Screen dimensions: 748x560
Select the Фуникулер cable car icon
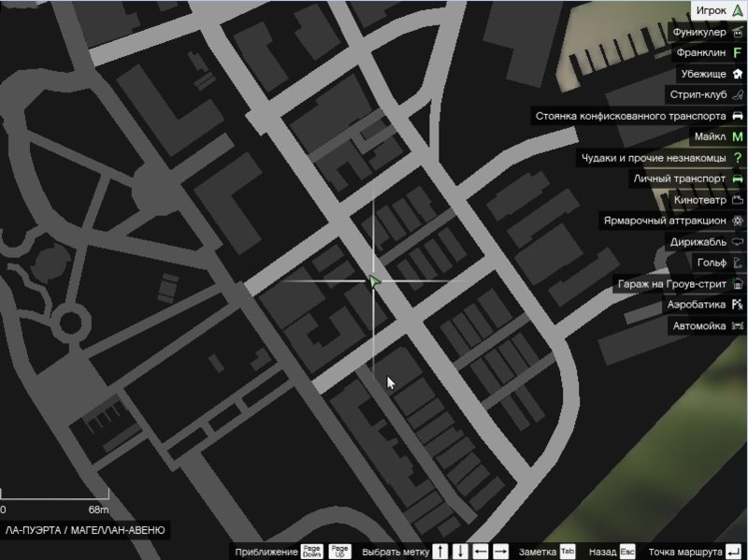pyautogui.click(x=738, y=32)
